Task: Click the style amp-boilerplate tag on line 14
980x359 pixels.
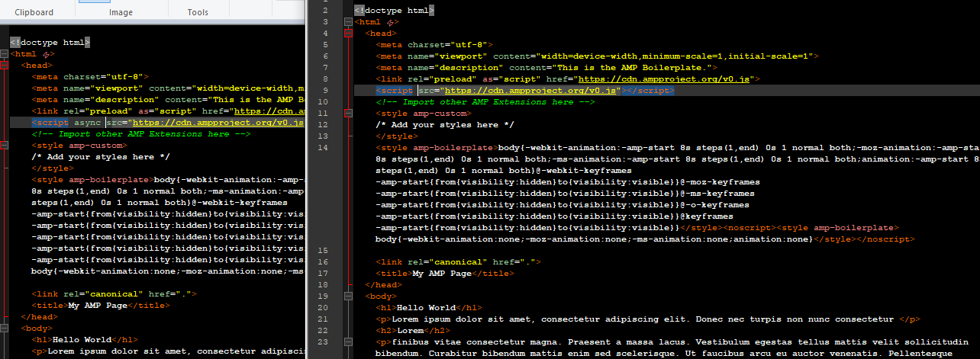Action: [436, 147]
